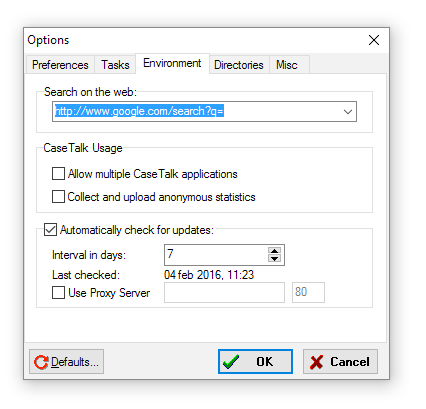This screenshot has width=426, height=409.
Task: Open the Tasks tab
Action: [x=115, y=65]
